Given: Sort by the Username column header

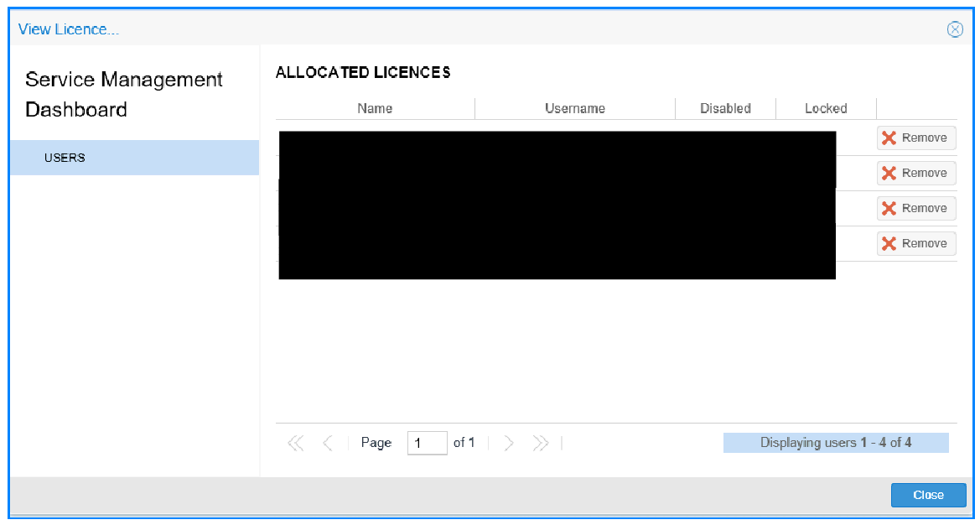Looking at the screenshot, I should point(574,108).
